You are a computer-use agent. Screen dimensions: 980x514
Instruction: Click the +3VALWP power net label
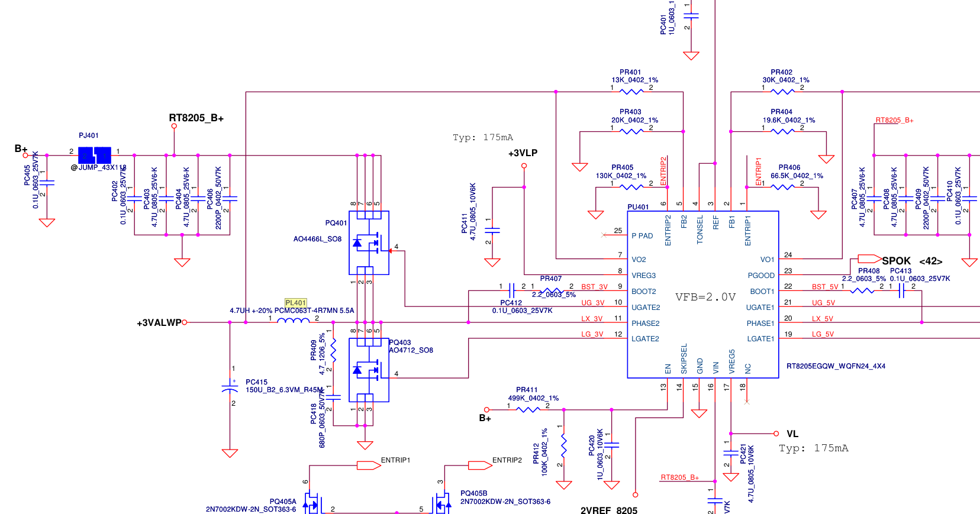coord(159,323)
